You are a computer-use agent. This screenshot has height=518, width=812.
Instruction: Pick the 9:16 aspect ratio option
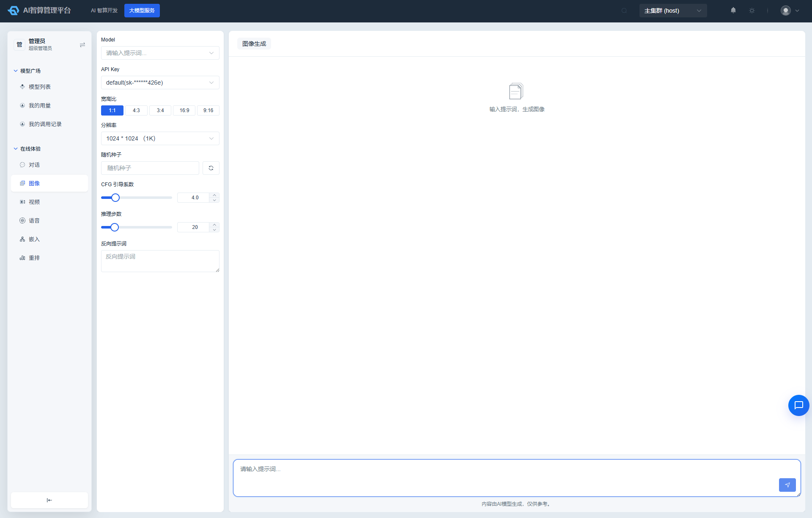click(208, 110)
